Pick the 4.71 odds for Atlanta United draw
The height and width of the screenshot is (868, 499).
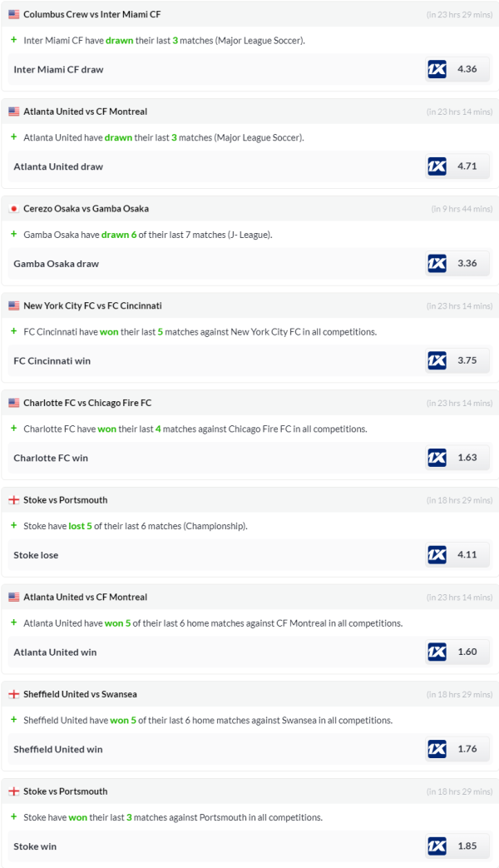(x=467, y=166)
